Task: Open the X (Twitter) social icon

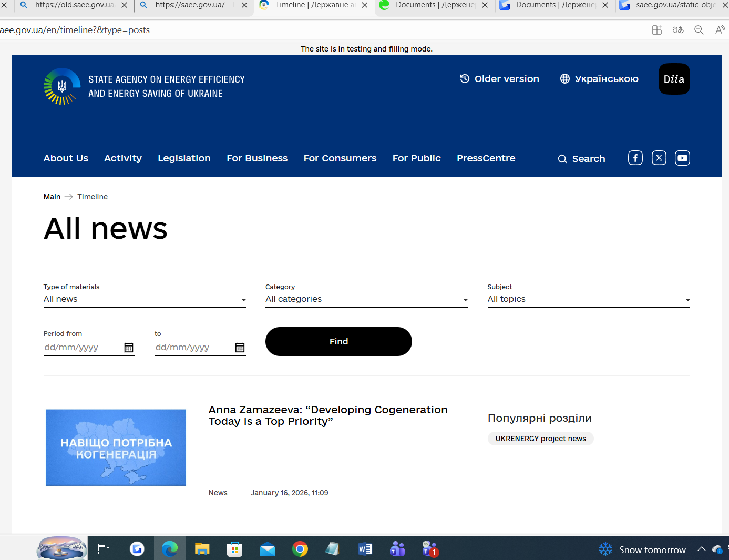Action: (659, 158)
